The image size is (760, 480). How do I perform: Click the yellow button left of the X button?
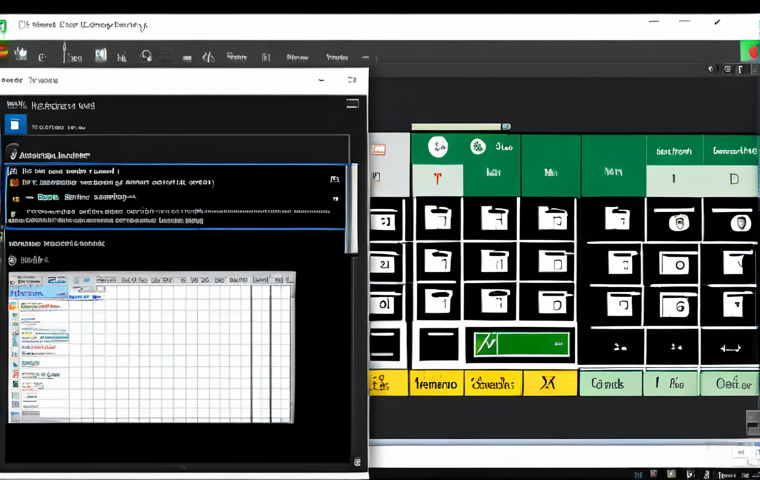(493, 384)
